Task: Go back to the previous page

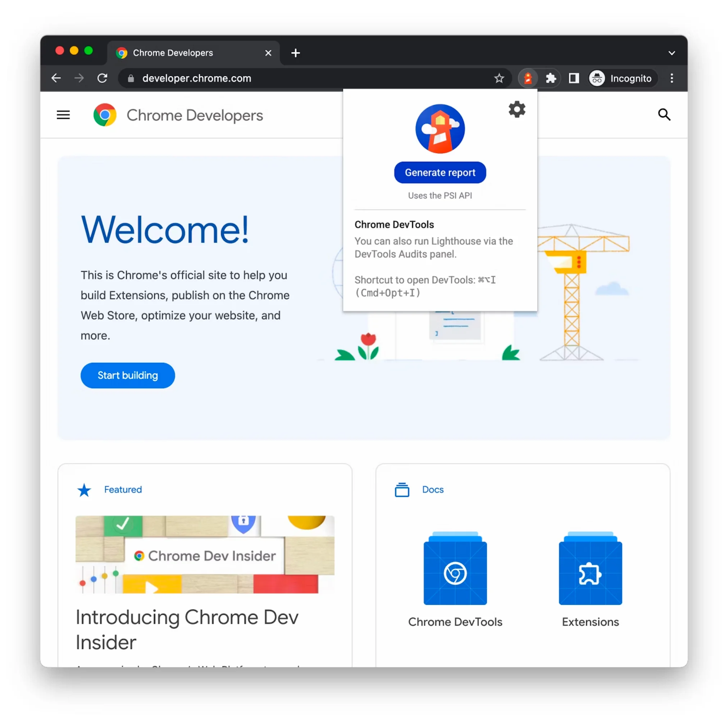Action: [x=56, y=78]
